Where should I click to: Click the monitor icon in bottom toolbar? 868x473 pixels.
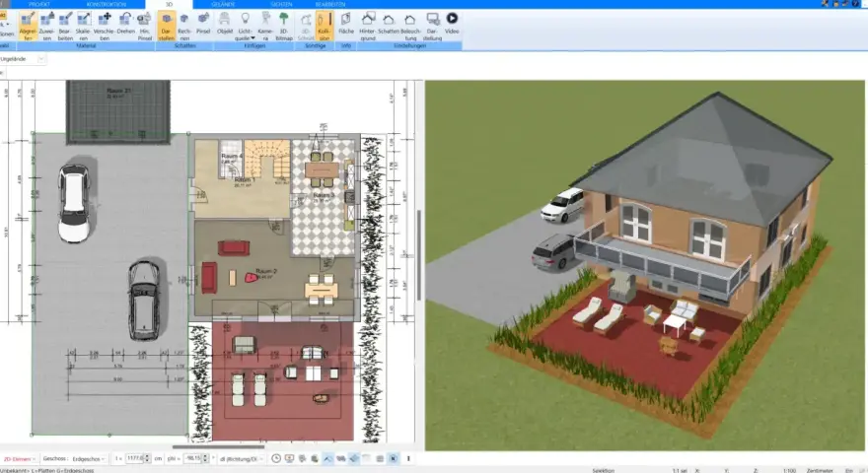click(289, 458)
